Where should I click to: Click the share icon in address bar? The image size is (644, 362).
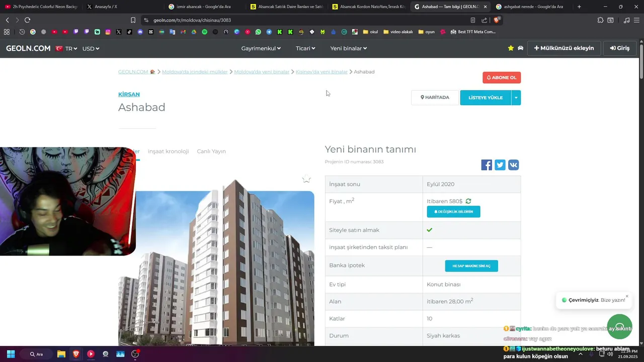[484, 20]
